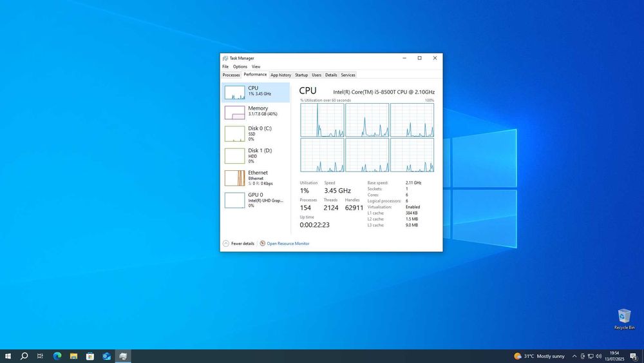Open Outlook from taskbar
The height and width of the screenshot is (363, 644).
click(106, 356)
